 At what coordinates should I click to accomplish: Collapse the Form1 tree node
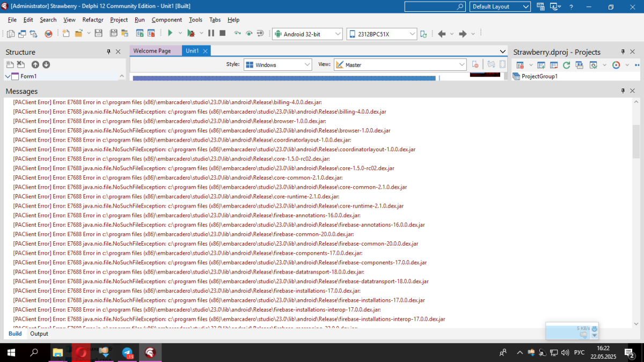(8, 77)
